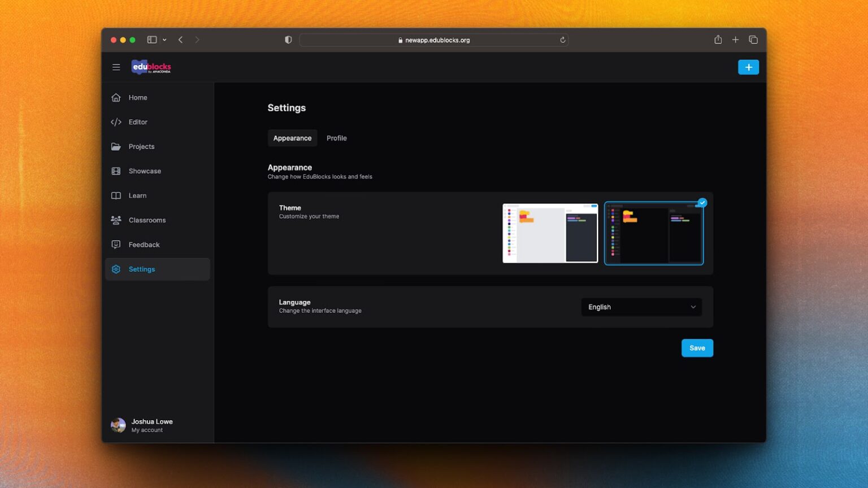Open the sidebar toggle in Safari toolbar
868x488 pixels.
point(151,40)
